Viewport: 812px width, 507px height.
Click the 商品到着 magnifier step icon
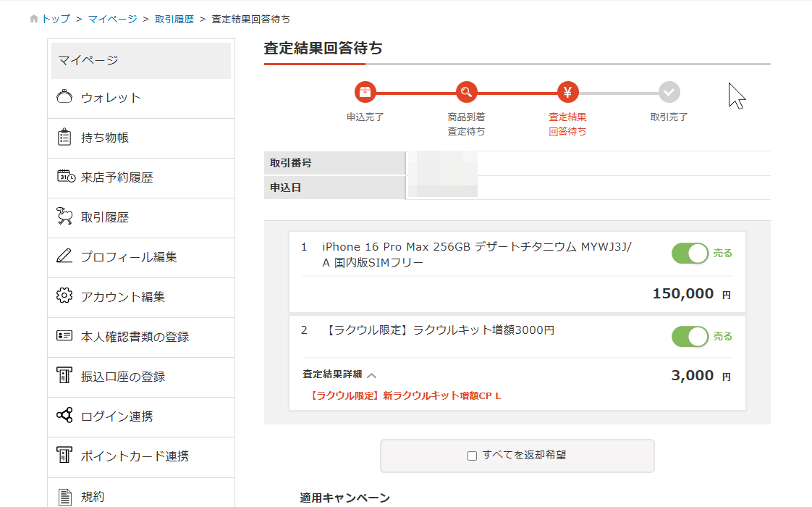pyautogui.click(x=467, y=92)
